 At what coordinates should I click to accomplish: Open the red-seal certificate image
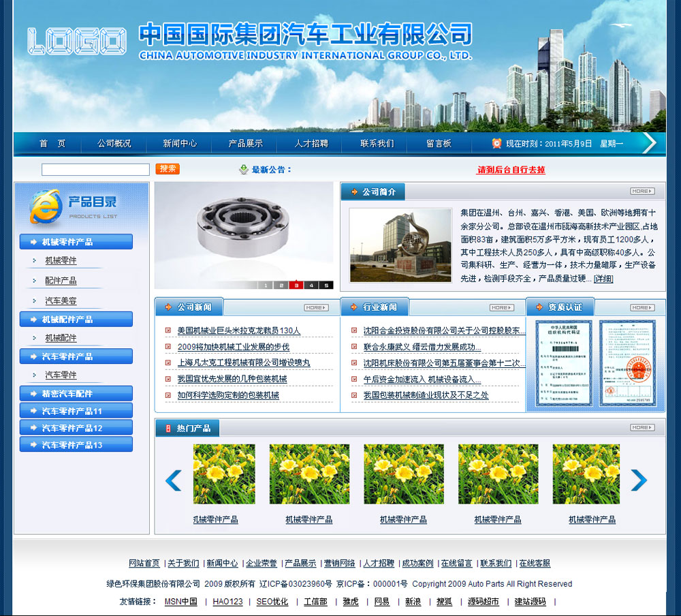pyautogui.click(x=628, y=363)
